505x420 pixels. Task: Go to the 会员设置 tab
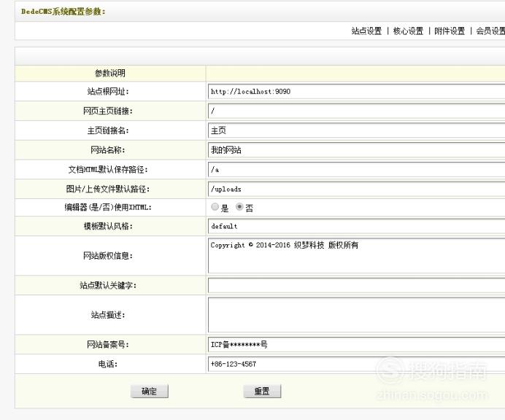pos(490,31)
